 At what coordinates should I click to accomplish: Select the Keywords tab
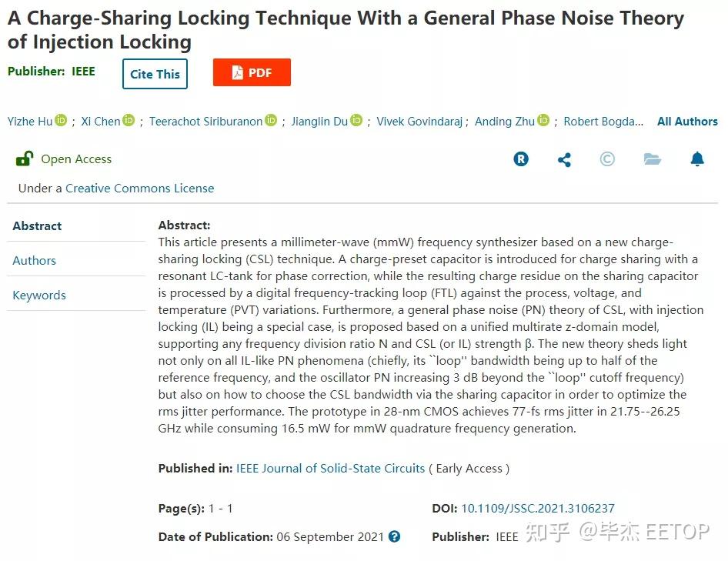point(39,295)
